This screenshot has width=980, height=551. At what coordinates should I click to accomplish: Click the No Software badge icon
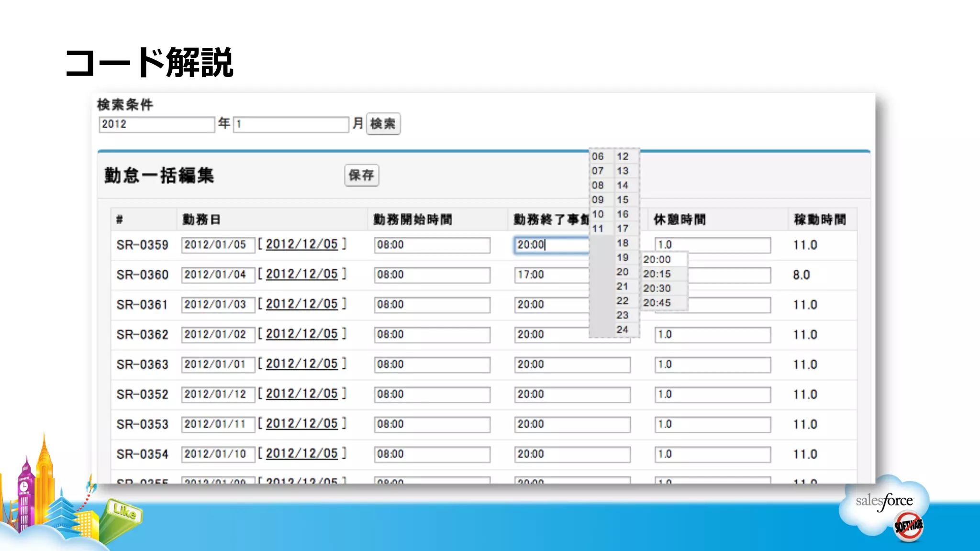coord(909,527)
